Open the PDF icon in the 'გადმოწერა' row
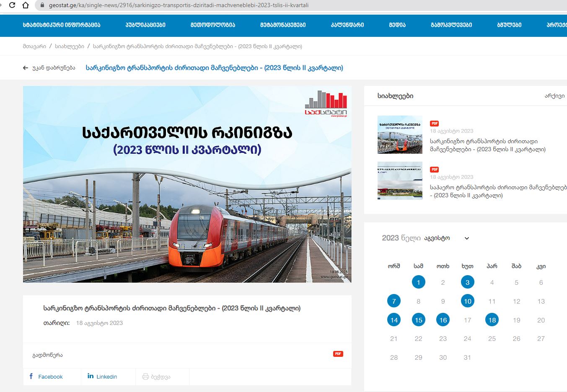 (x=338, y=354)
